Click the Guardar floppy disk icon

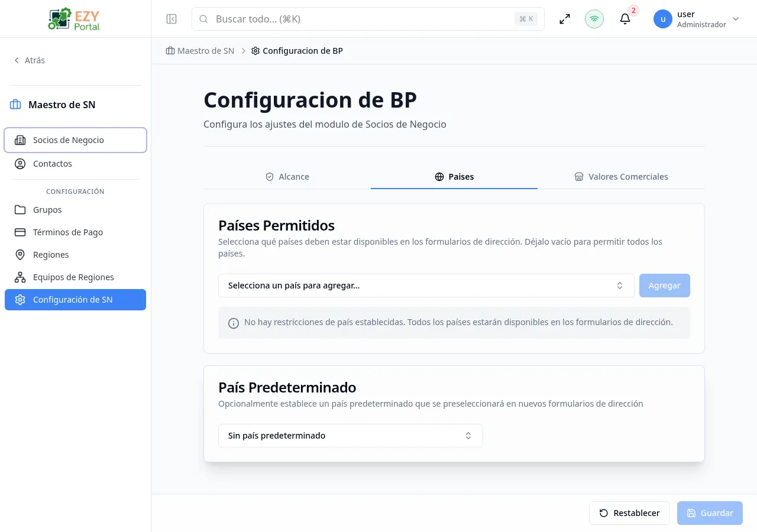point(691,513)
